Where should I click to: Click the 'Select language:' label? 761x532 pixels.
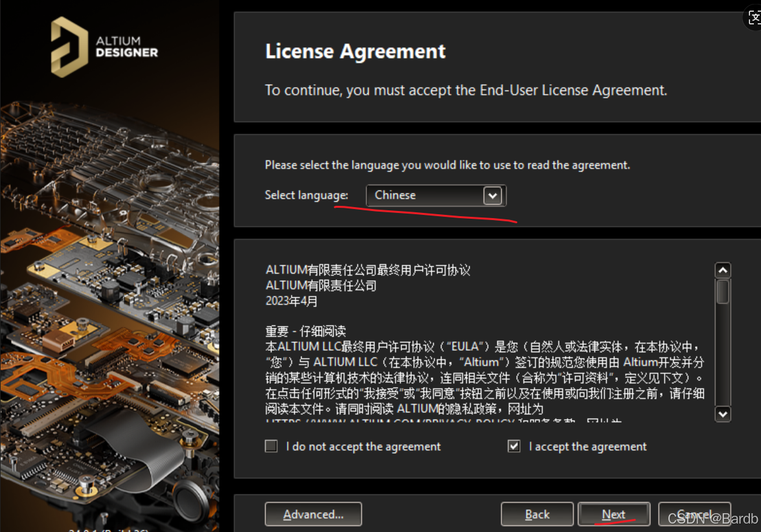(306, 195)
